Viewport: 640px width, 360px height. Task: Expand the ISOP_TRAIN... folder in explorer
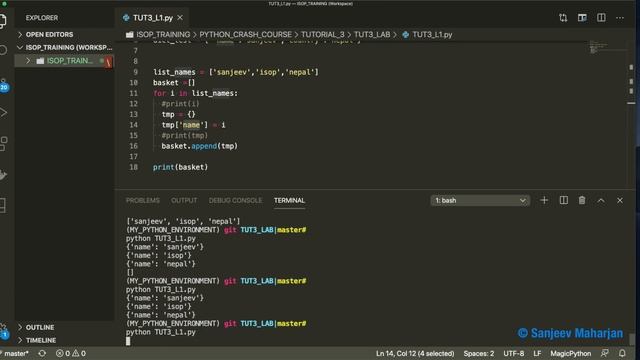(64, 61)
